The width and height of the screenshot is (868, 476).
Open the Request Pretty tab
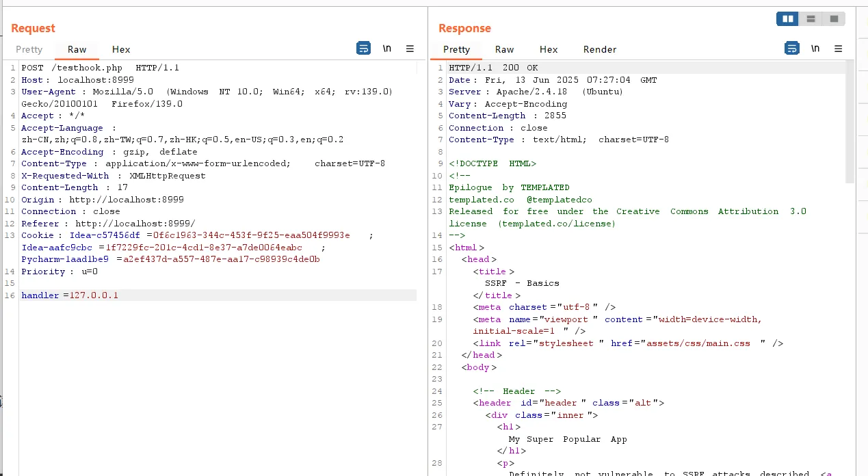pyautogui.click(x=29, y=49)
